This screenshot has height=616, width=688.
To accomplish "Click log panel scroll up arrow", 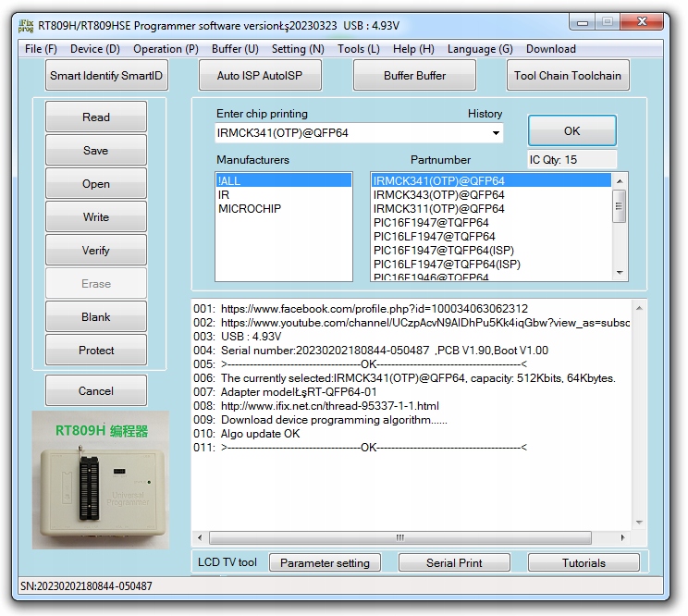I will click(639, 308).
